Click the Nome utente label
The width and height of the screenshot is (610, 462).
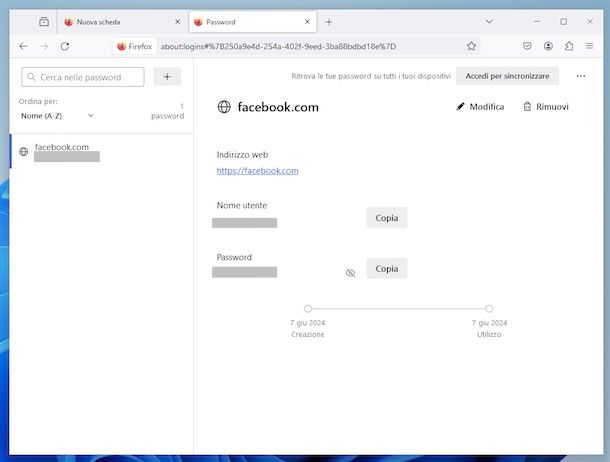pyautogui.click(x=242, y=205)
